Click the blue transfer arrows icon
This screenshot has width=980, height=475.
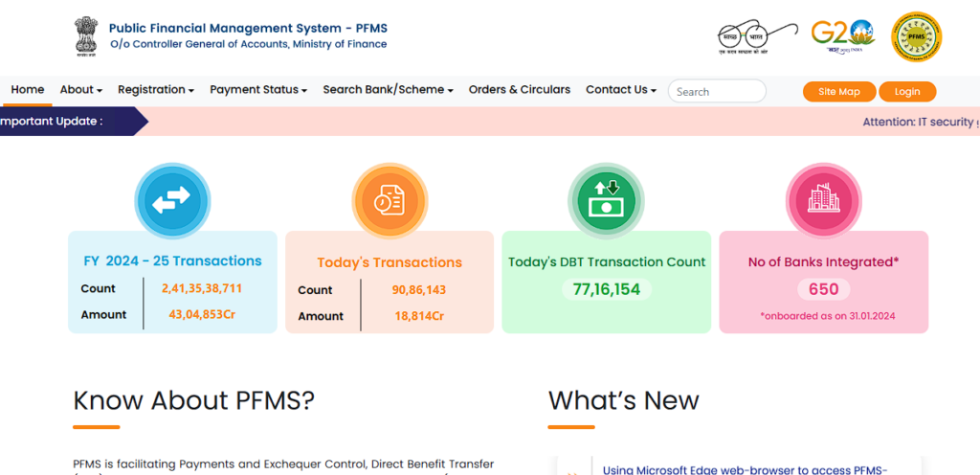click(x=172, y=201)
